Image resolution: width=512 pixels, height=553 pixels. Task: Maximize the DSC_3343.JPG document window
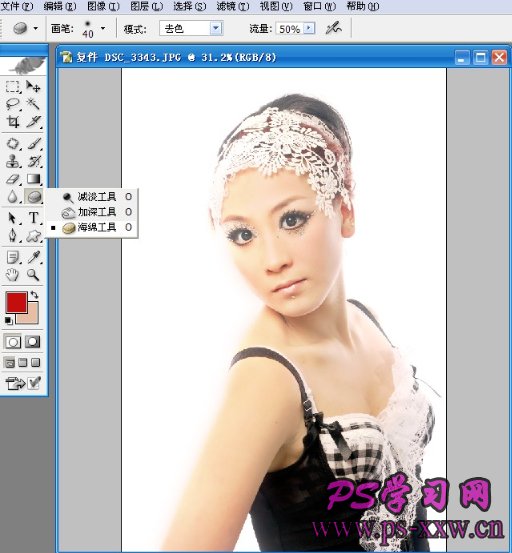point(481,57)
